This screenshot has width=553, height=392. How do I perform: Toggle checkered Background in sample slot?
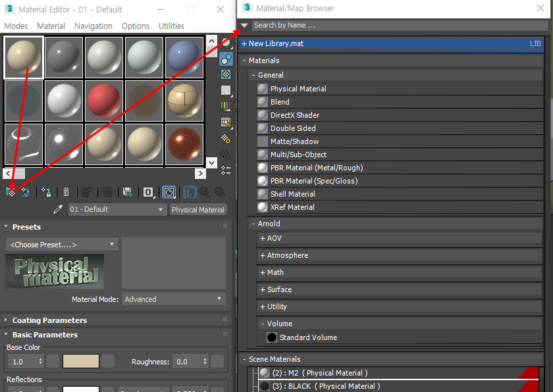point(226,74)
